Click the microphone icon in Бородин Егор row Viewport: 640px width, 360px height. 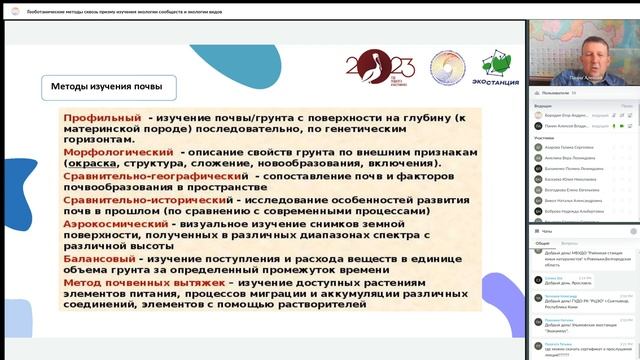tap(614, 116)
